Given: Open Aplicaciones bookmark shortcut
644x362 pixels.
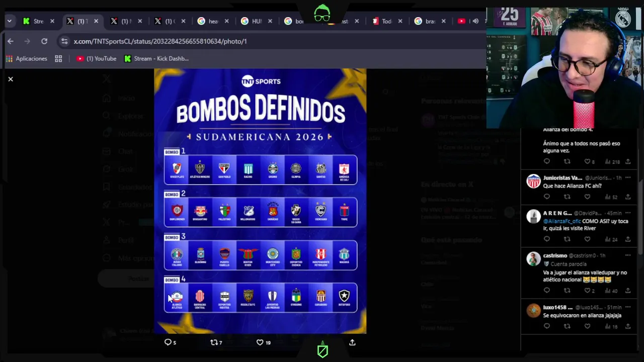Looking at the screenshot, I should coord(26,59).
